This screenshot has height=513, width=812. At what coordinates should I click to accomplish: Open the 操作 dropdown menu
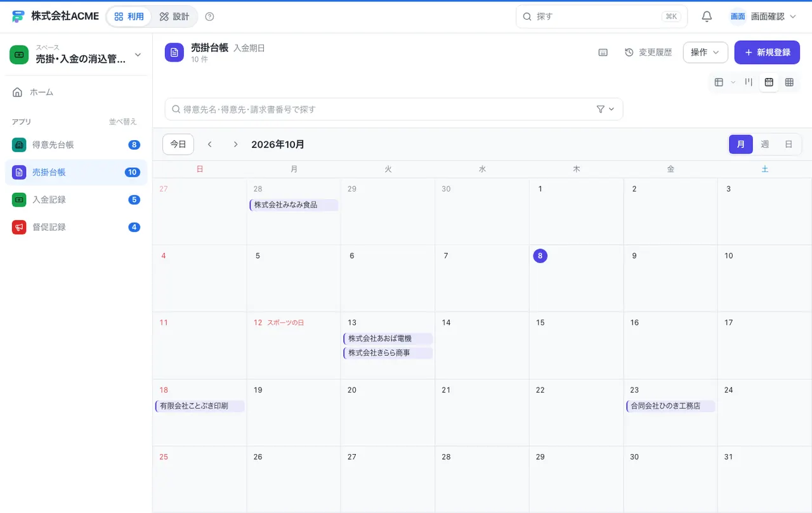(705, 53)
